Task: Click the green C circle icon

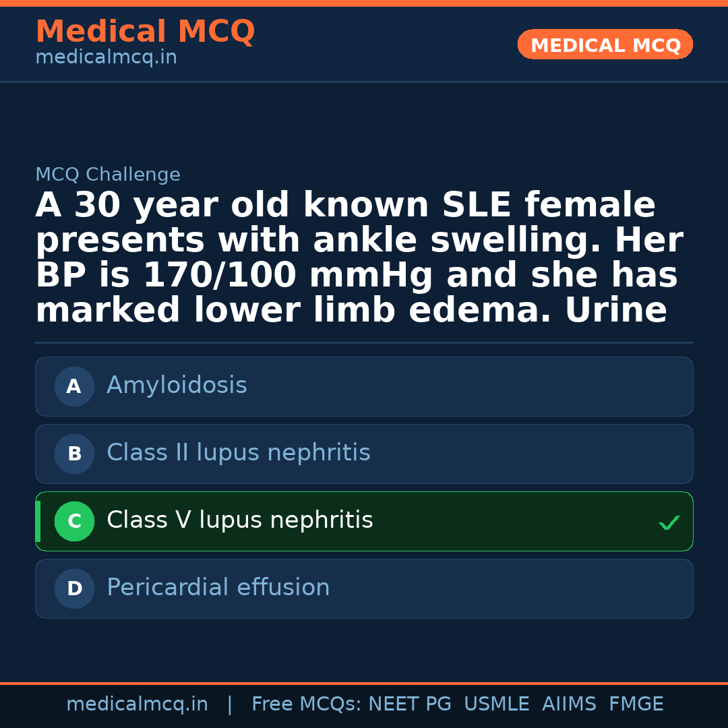Action: pyautogui.click(x=74, y=522)
